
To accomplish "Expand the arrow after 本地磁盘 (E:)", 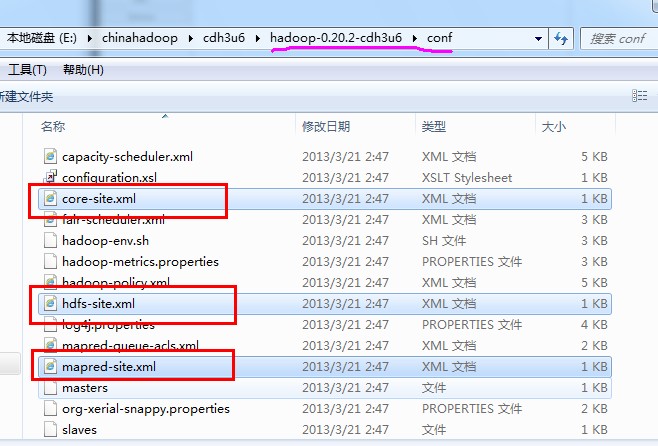I will tap(89, 38).
